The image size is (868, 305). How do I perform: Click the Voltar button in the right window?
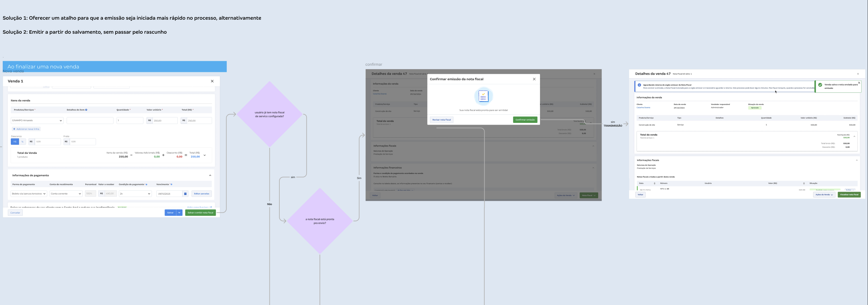pyautogui.click(x=640, y=195)
